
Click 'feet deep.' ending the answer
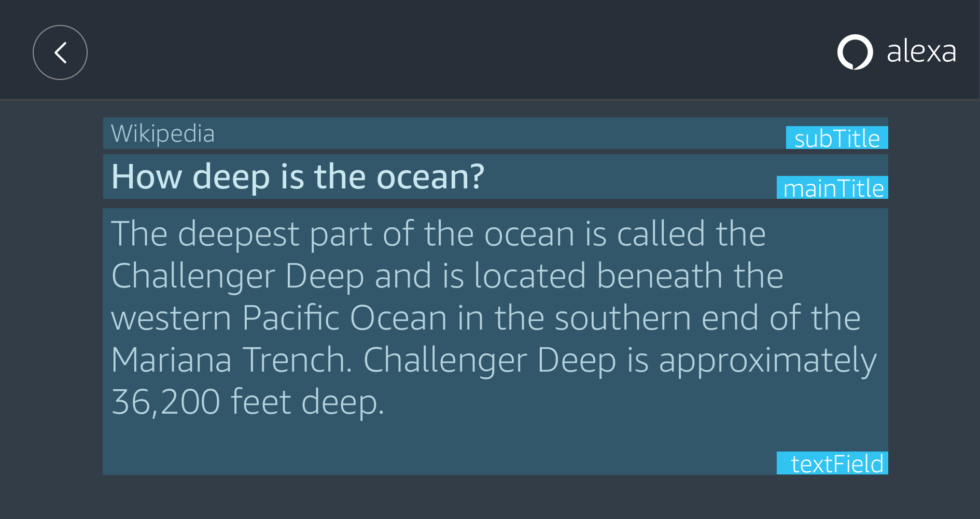[x=307, y=402]
